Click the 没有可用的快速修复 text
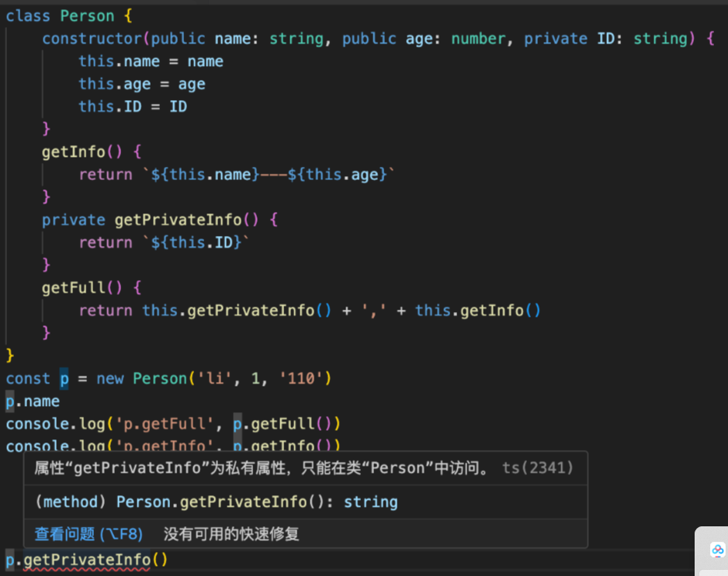Screen dimensions: 728x576 pos(231,534)
